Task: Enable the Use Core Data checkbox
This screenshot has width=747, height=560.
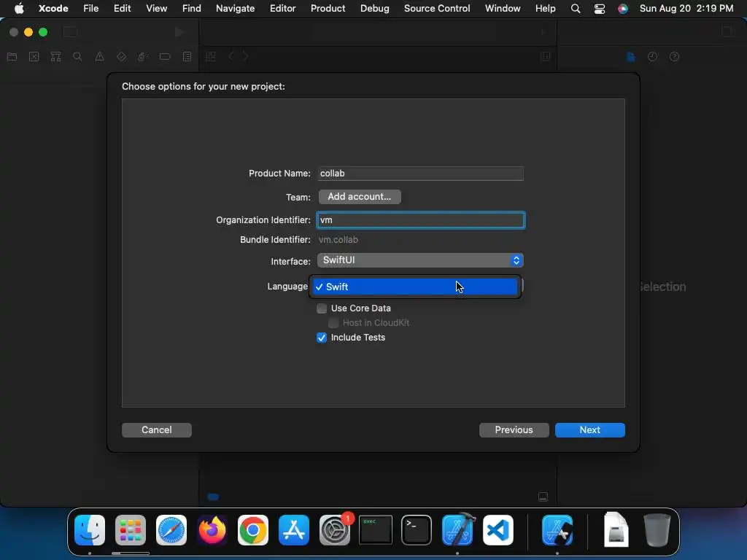Action: point(322,308)
